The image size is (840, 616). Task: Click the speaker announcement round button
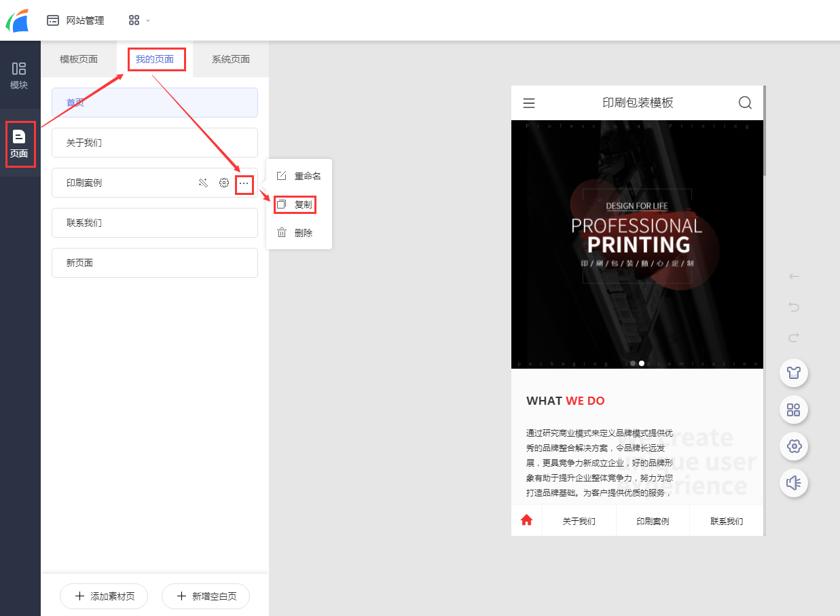coord(794,483)
